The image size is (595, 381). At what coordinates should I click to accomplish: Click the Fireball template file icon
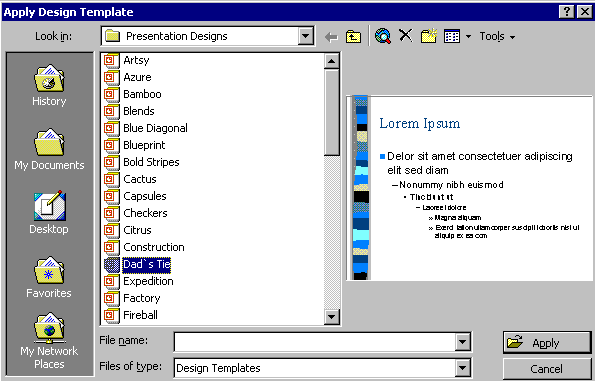click(x=112, y=315)
